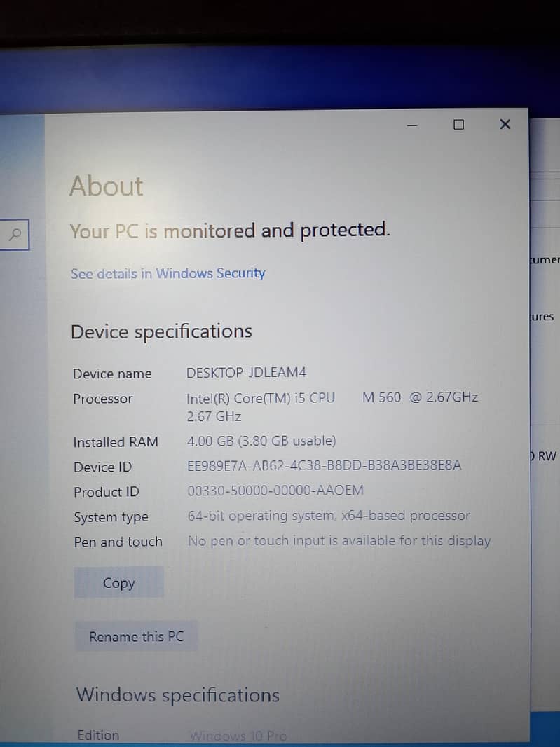Image resolution: width=560 pixels, height=747 pixels.
Task: Click the Device ID label
Action: (102, 467)
